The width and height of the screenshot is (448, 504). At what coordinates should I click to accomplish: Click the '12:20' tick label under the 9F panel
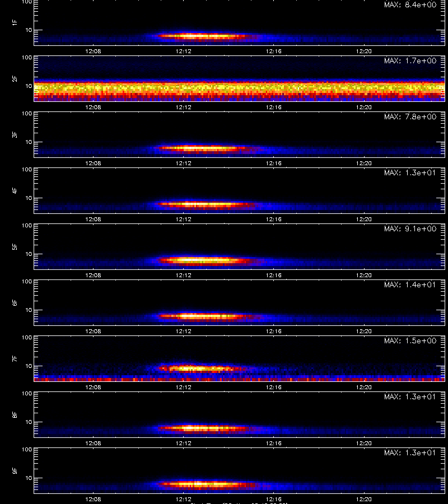(x=364, y=499)
